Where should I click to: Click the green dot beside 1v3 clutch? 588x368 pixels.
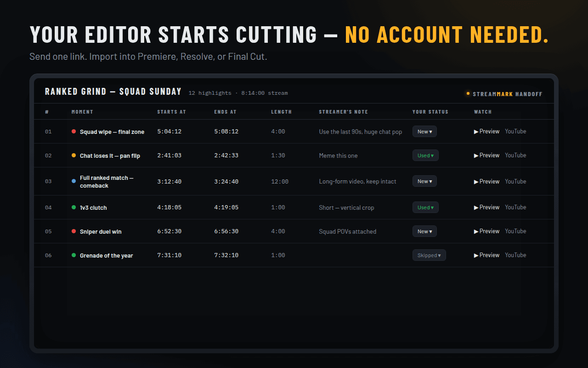point(73,207)
